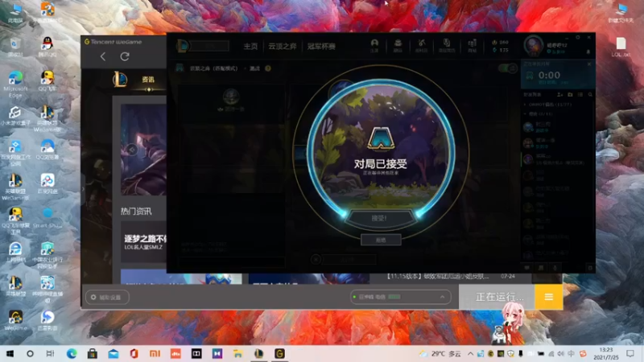
Task: Open Task View on taskbar
Action: [50, 353]
